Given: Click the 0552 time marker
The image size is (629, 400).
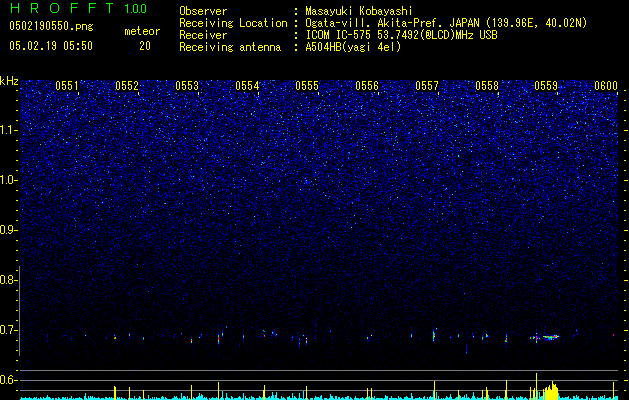Looking at the screenshot, I should click(x=127, y=86).
